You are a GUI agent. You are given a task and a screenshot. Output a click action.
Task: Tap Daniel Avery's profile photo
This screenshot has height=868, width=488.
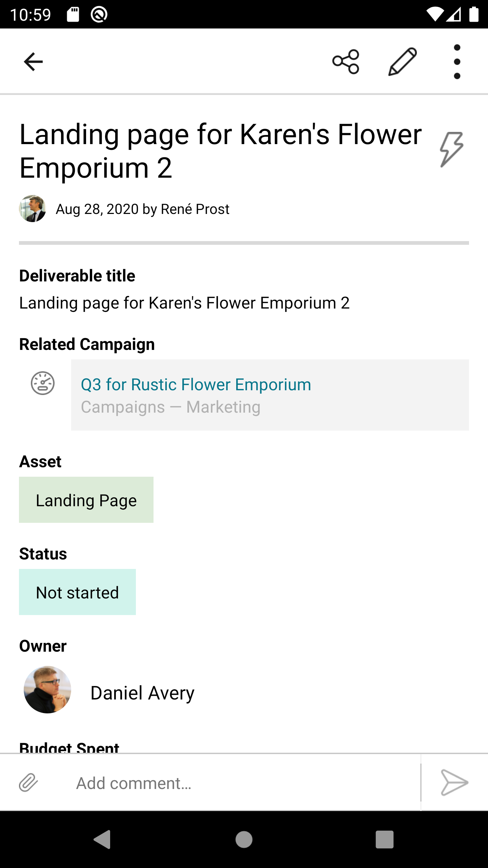coord(47,690)
